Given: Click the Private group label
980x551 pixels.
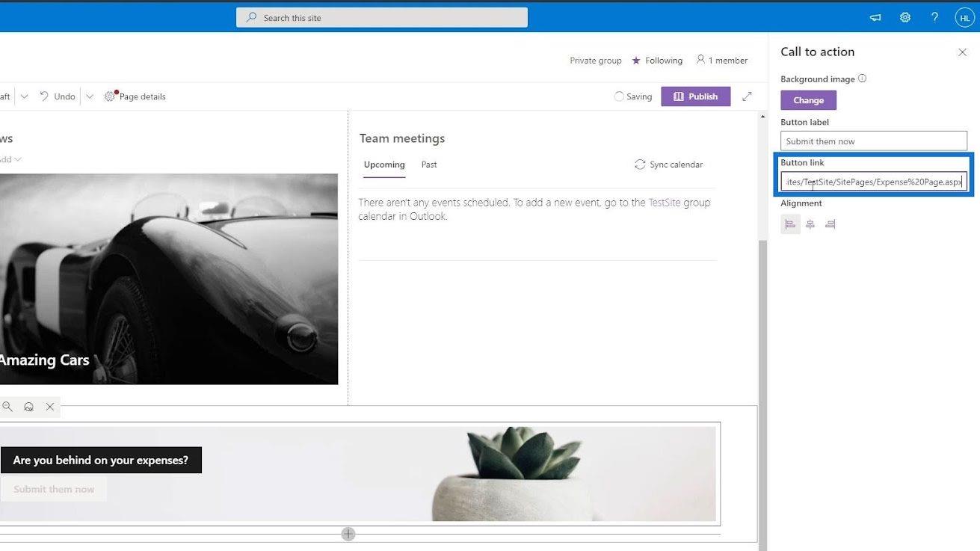Looking at the screenshot, I should 596,61.
